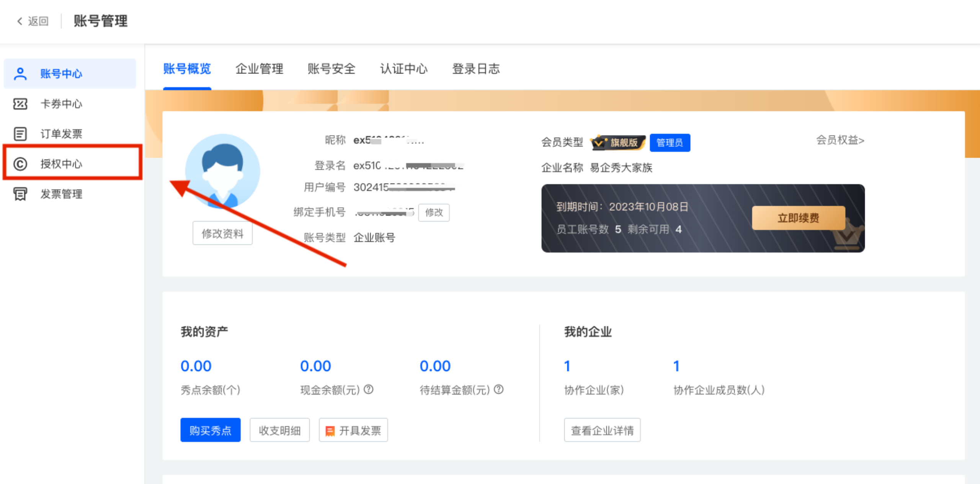
Task: Open the 会员权益> link
Action: tap(840, 140)
